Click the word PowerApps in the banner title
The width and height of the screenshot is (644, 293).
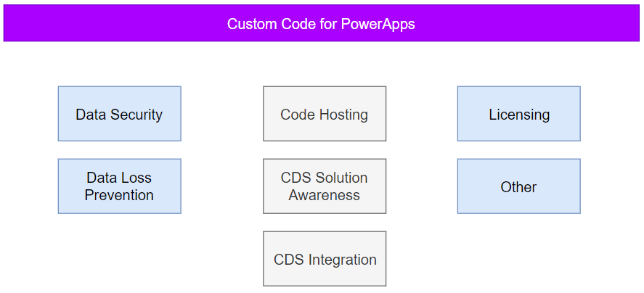tap(378, 24)
